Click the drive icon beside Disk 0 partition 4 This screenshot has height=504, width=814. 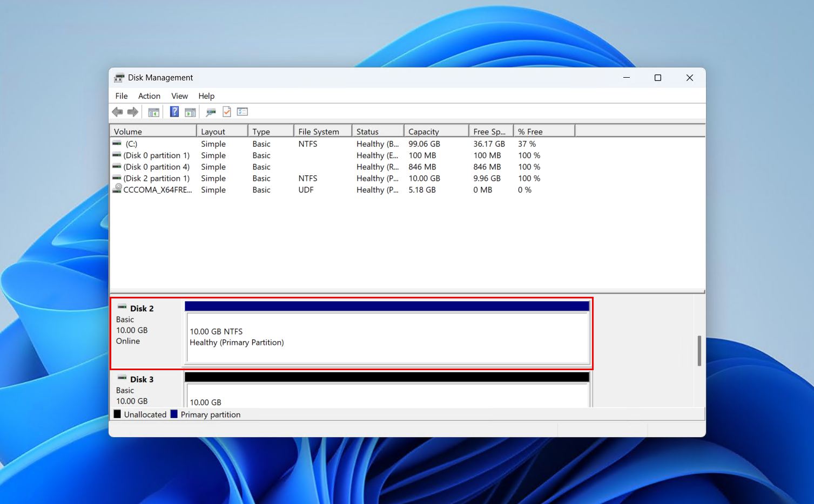click(117, 167)
